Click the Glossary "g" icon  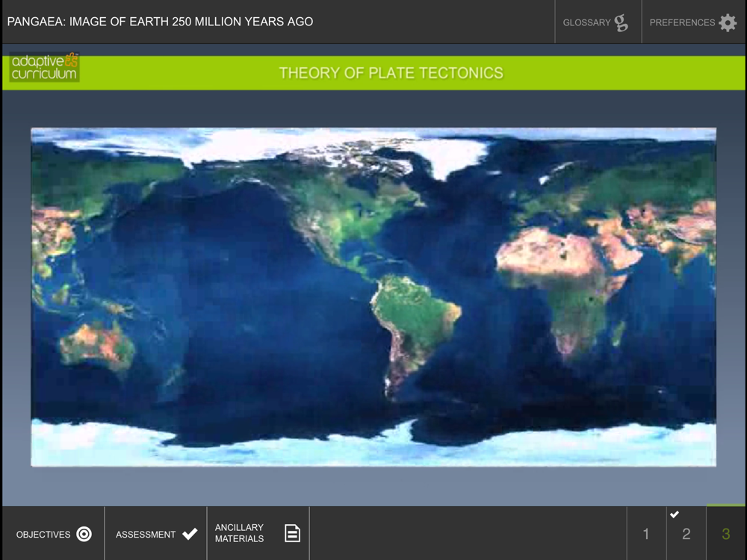pyautogui.click(x=621, y=22)
